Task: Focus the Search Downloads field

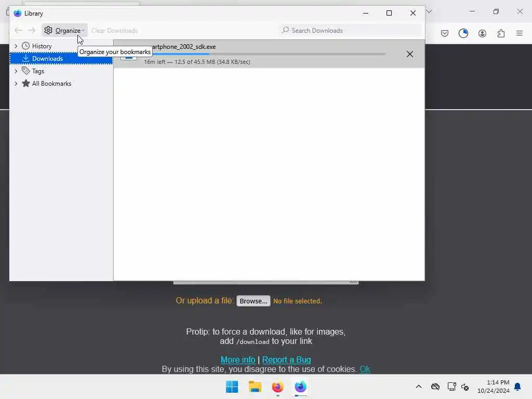Action: 350,30
